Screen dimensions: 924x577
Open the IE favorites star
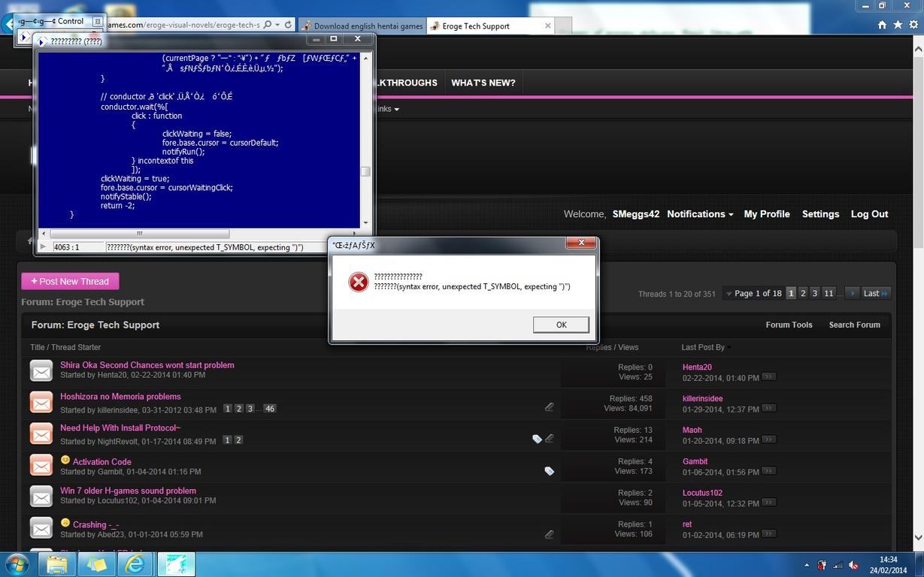[x=896, y=25]
